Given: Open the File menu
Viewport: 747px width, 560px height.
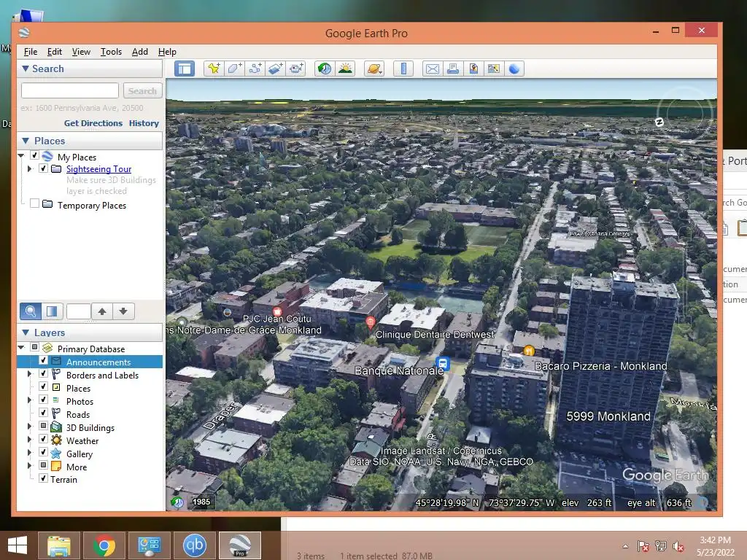Looking at the screenshot, I should [x=31, y=52].
